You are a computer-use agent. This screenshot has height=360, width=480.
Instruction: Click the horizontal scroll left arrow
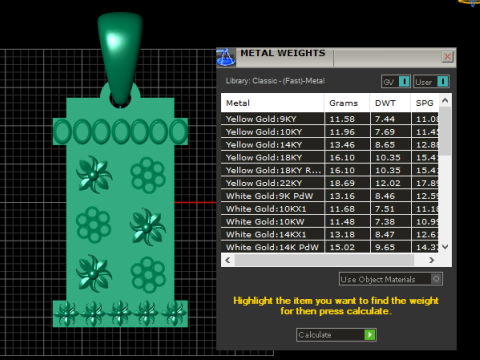(x=228, y=260)
